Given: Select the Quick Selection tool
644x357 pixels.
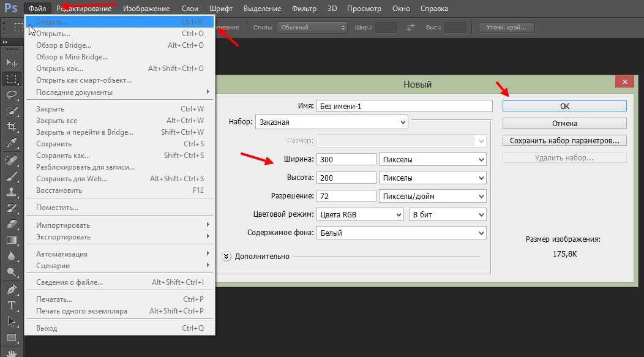Looking at the screenshot, I should (12, 111).
